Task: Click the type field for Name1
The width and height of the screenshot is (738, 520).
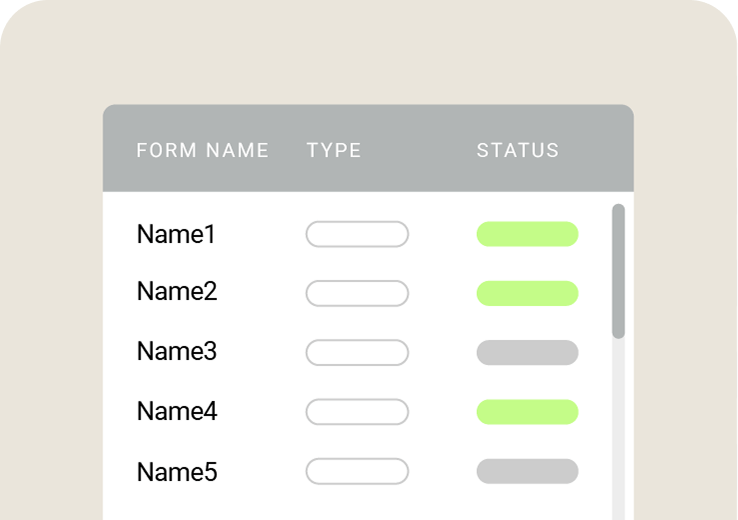Action: [x=357, y=235]
